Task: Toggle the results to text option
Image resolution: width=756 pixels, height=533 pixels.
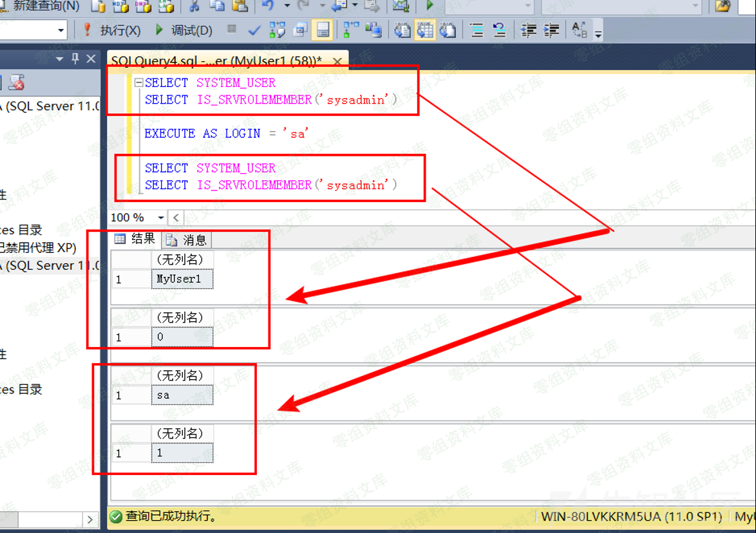Action: coord(402,30)
